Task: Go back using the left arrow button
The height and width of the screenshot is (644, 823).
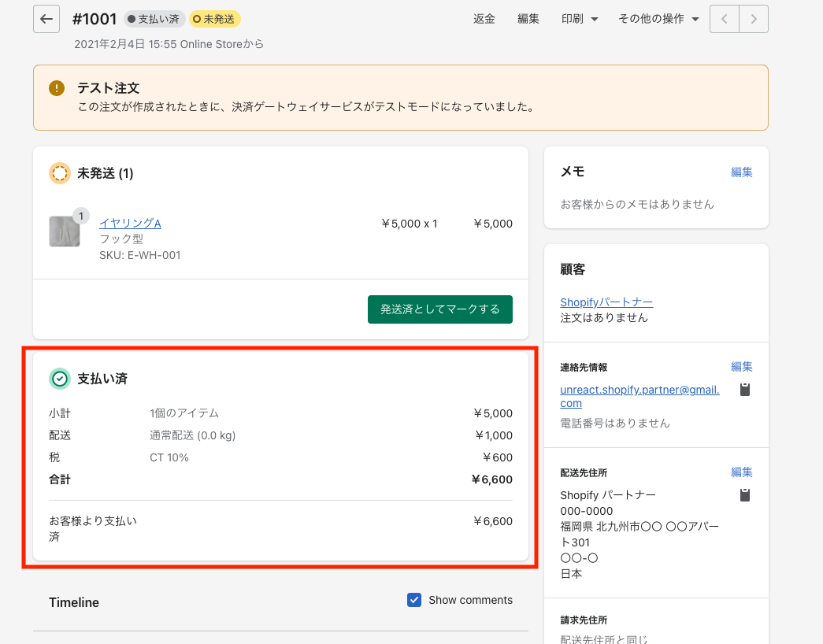Action: coord(46,19)
